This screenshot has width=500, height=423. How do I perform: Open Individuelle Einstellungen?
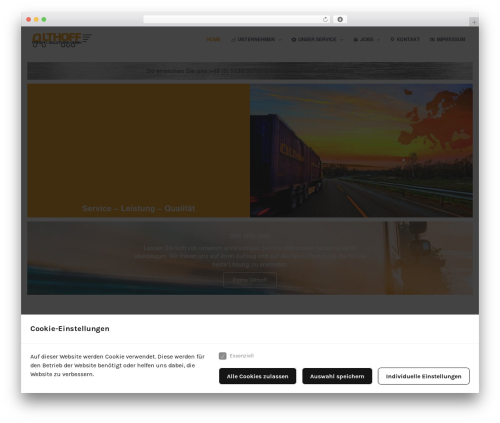(424, 376)
